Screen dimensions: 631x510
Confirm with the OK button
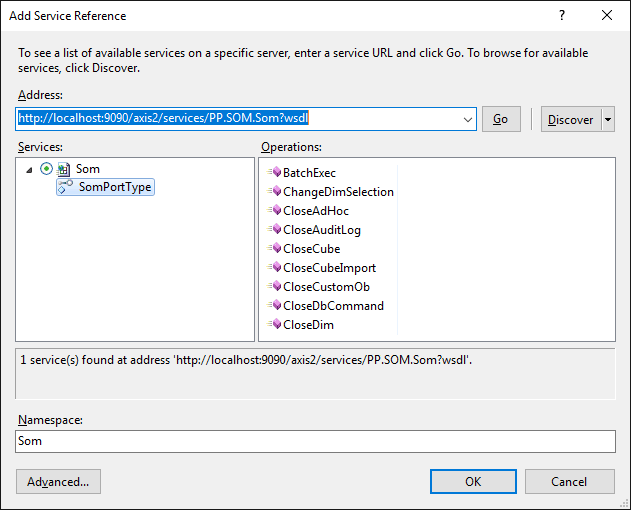click(473, 481)
